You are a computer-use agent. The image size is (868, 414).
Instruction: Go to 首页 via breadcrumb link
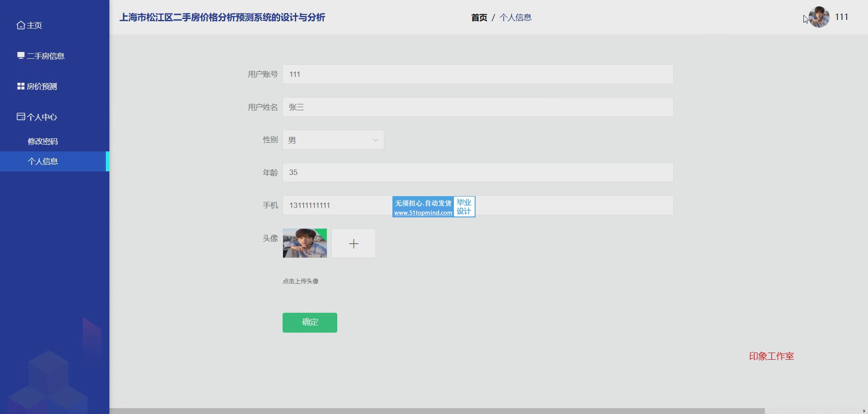[x=479, y=18]
